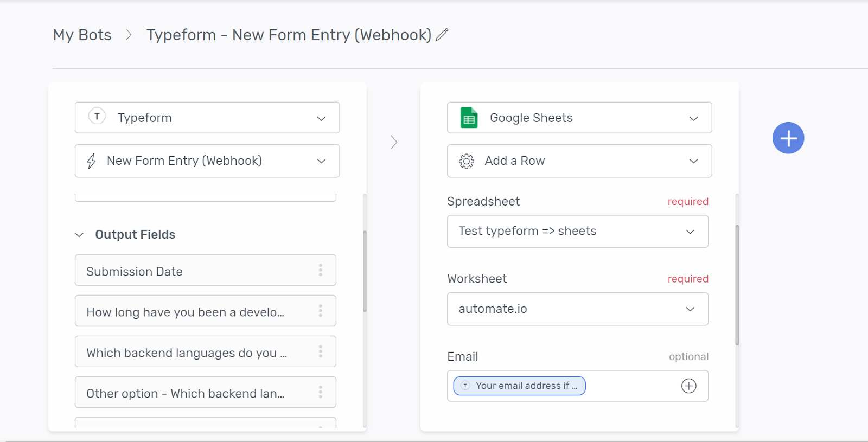Screen dimensions: 868x442
Task: Click the Email field label
Action: point(463,356)
